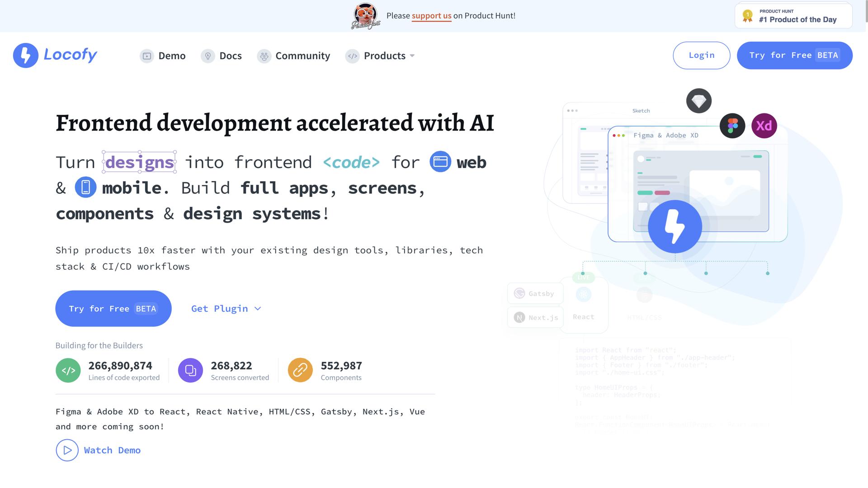
Task: Follow the support us link
Action: (x=431, y=16)
